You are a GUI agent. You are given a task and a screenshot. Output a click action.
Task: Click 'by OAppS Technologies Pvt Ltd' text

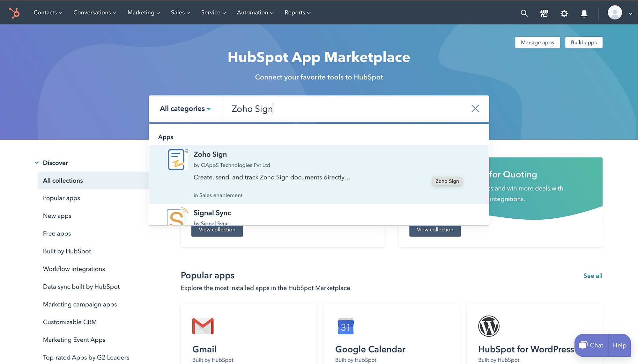coord(232,165)
